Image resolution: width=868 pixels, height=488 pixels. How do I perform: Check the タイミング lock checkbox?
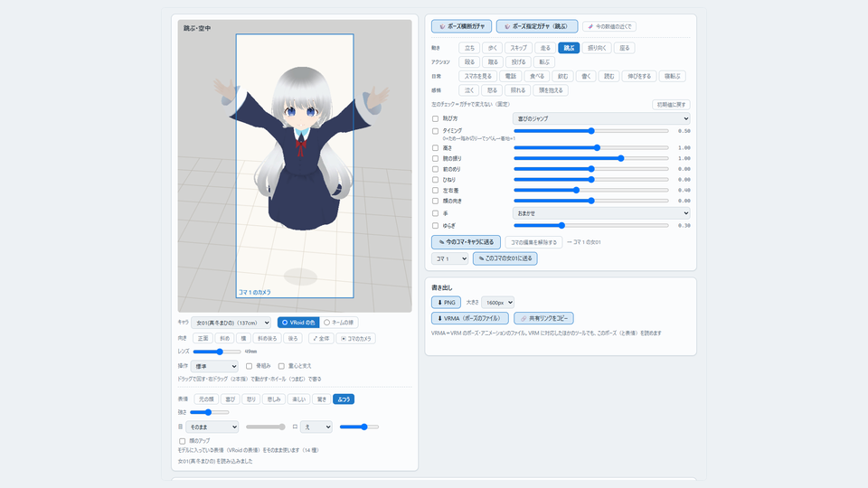click(435, 131)
